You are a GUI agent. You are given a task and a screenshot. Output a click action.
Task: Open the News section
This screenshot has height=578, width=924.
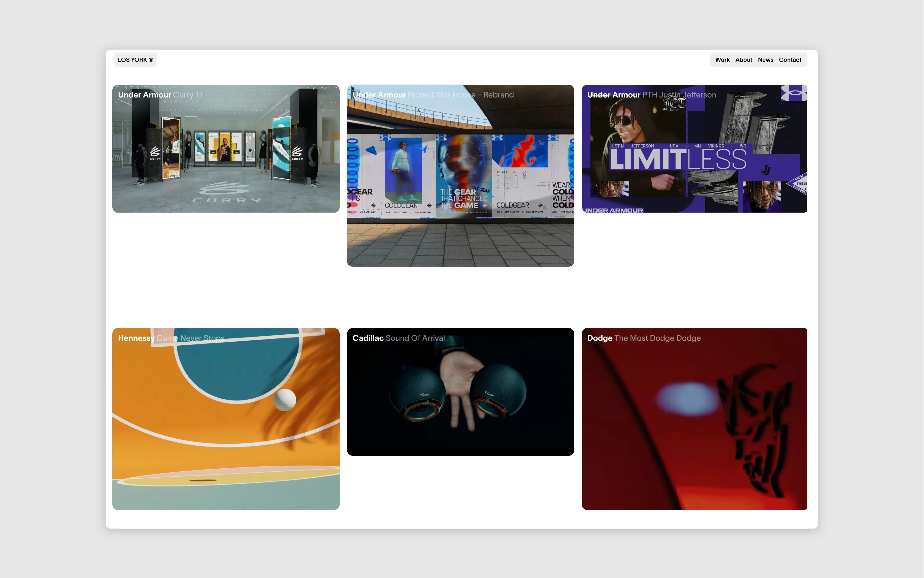pyautogui.click(x=765, y=60)
